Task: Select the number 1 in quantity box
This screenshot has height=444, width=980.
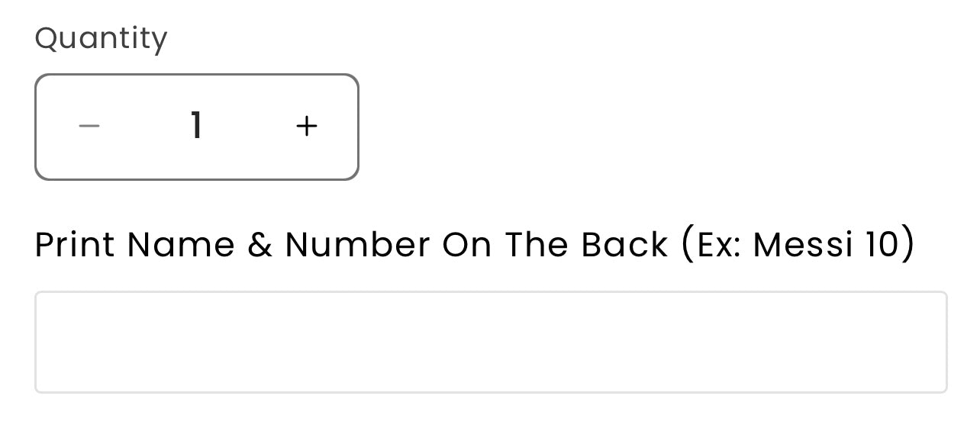Action: click(x=197, y=126)
